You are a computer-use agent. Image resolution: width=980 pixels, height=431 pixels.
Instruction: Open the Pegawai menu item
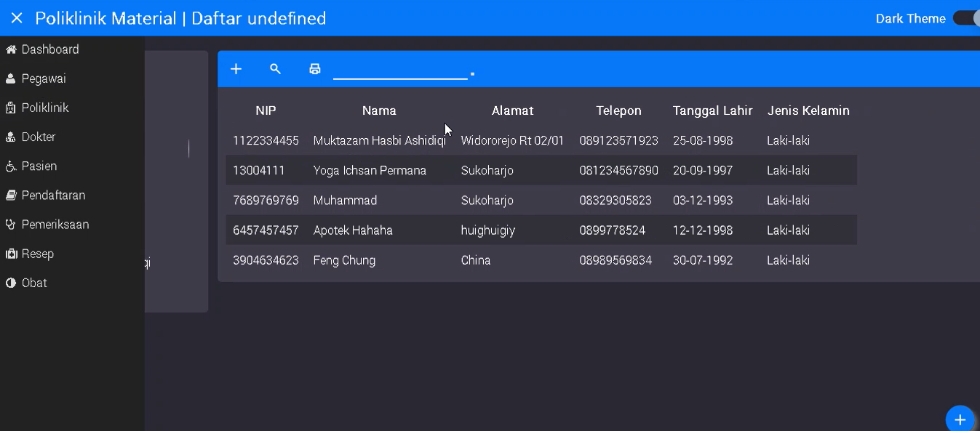(x=44, y=78)
